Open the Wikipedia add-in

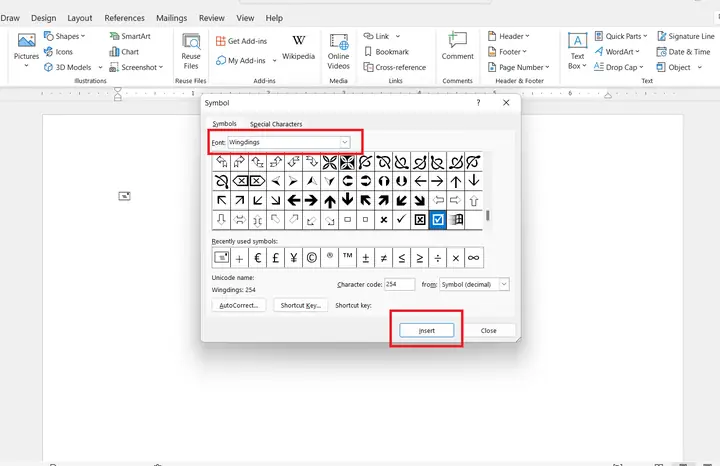point(298,47)
